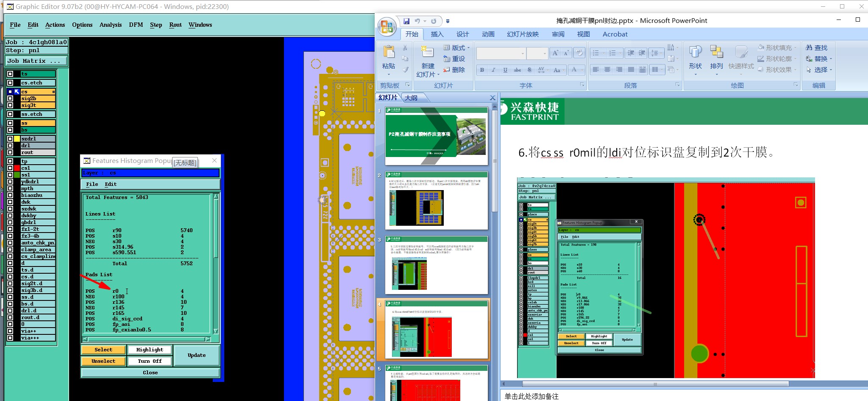Click the Office button in PowerPoint
The height and width of the screenshot is (401, 868).
(x=387, y=27)
